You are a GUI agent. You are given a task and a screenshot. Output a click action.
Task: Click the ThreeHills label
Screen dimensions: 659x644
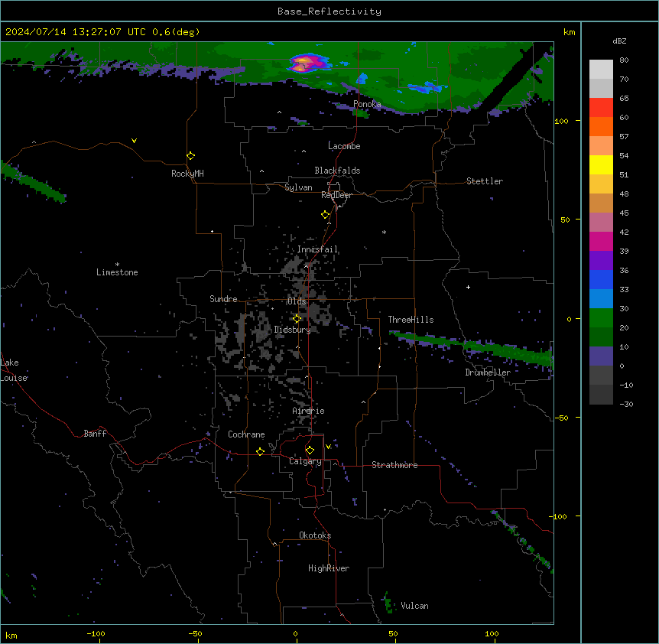point(411,320)
